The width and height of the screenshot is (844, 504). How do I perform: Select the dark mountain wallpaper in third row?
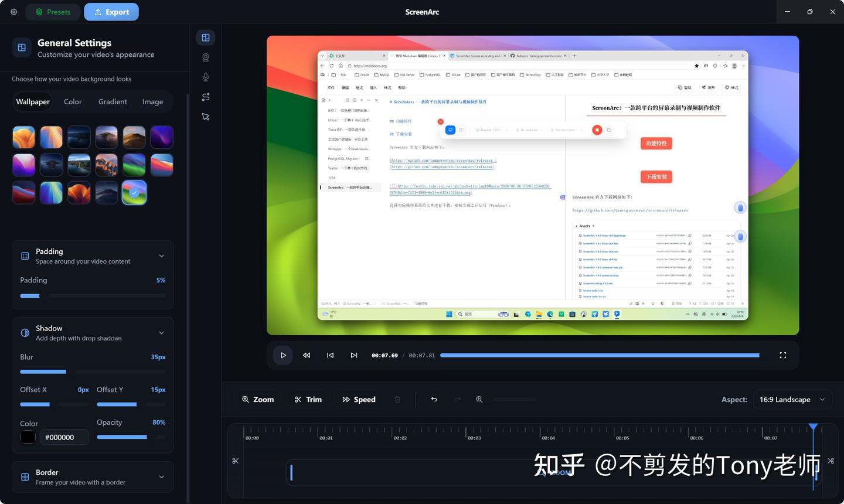coord(107,193)
